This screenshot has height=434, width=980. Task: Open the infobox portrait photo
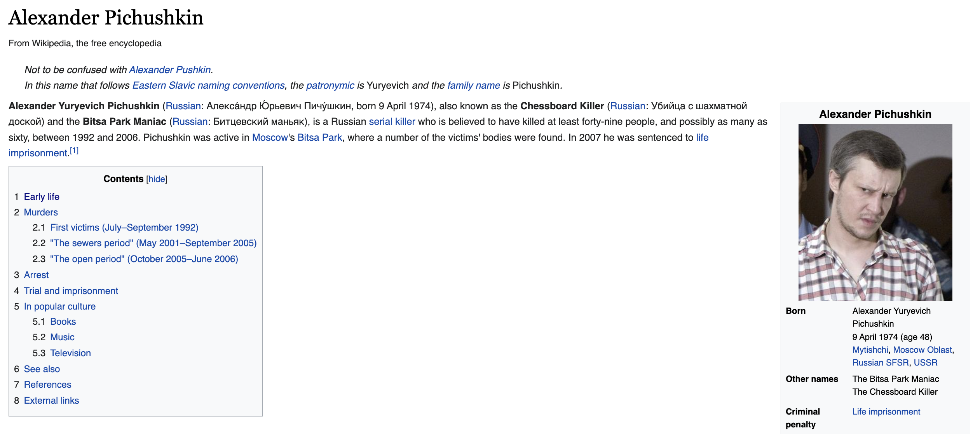tap(875, 212)
